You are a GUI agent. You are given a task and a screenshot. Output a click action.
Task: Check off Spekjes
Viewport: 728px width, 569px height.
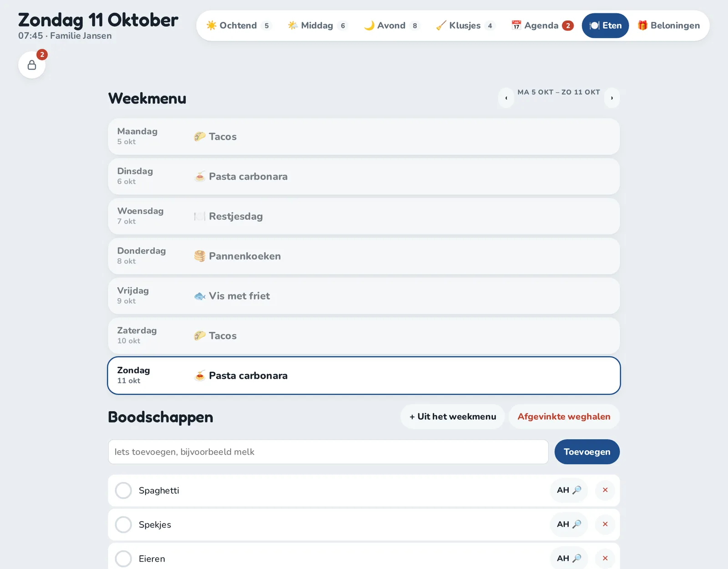[x=123, y=525]
